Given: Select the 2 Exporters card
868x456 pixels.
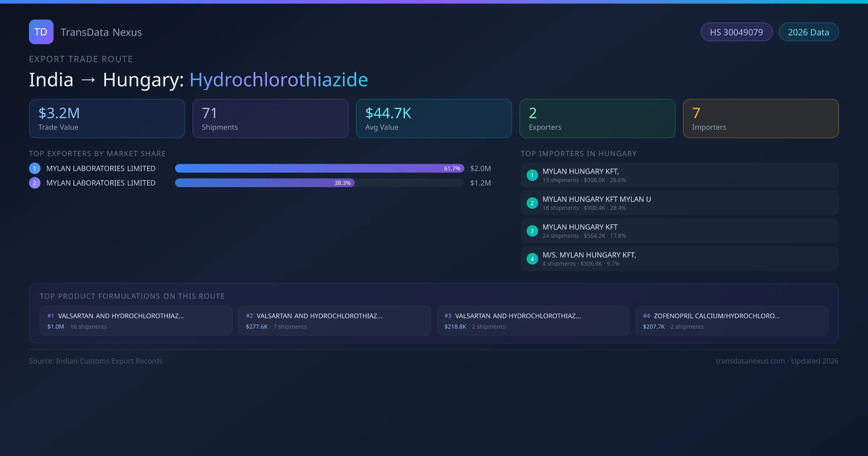Looking at the screenshot, I should 597,118.
